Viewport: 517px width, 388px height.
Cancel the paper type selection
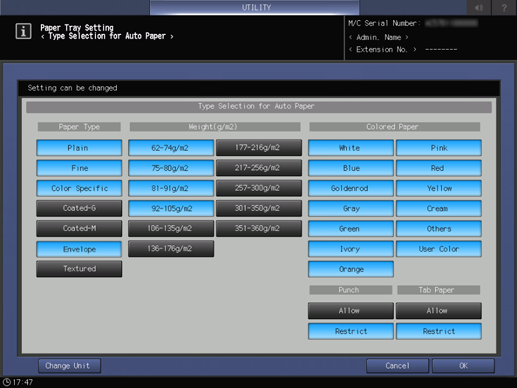pos(397,366)
